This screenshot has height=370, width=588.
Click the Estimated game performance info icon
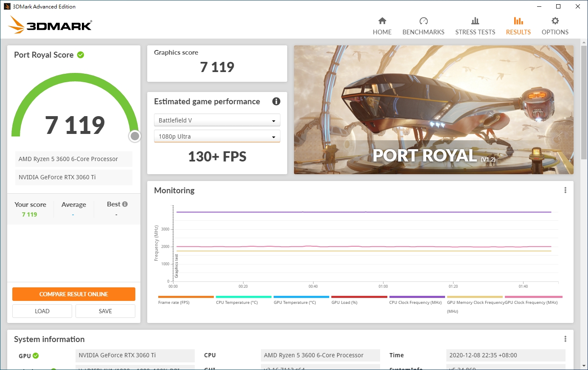click(276, 101)
